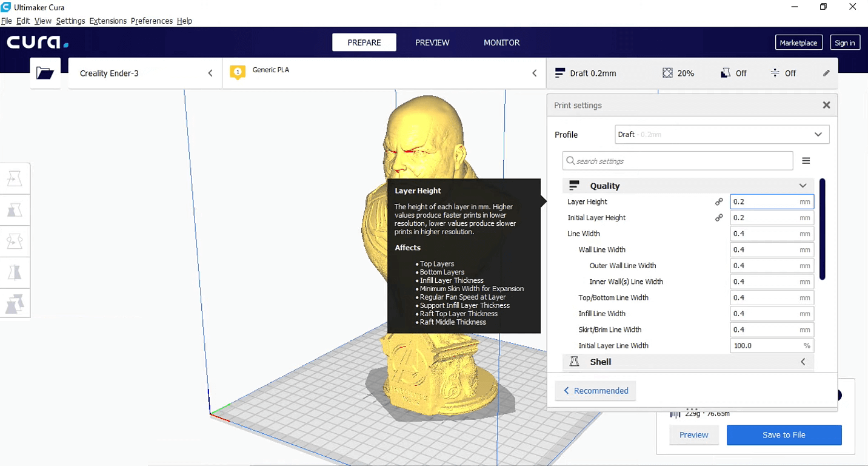The width and height of the screenshot is (868, 466).
Task: Open the settings visibility hamburger menu
Action: tap(806, 161)
